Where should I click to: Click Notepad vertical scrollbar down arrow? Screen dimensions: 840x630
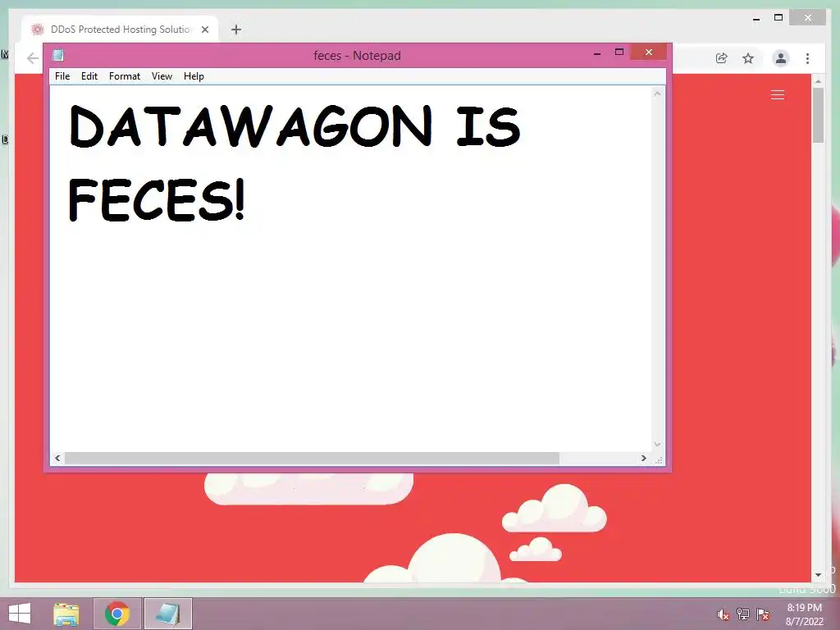[657, 444]
